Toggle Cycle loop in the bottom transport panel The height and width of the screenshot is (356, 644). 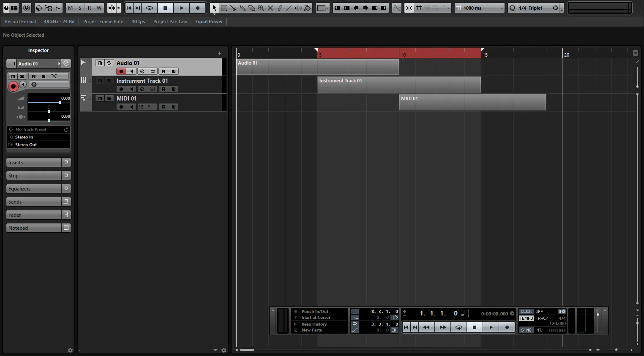(x=458, y=327)
